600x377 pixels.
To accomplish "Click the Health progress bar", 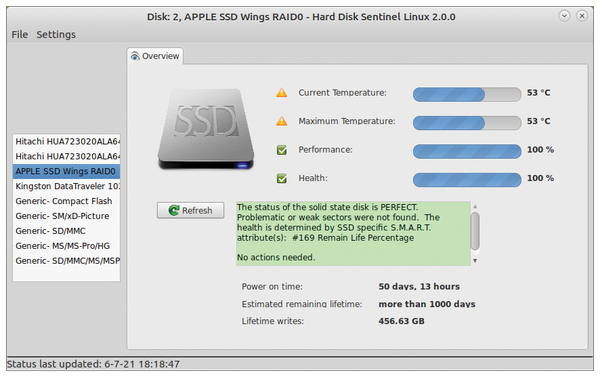I will pyautogui.click(x=467, y=180).
